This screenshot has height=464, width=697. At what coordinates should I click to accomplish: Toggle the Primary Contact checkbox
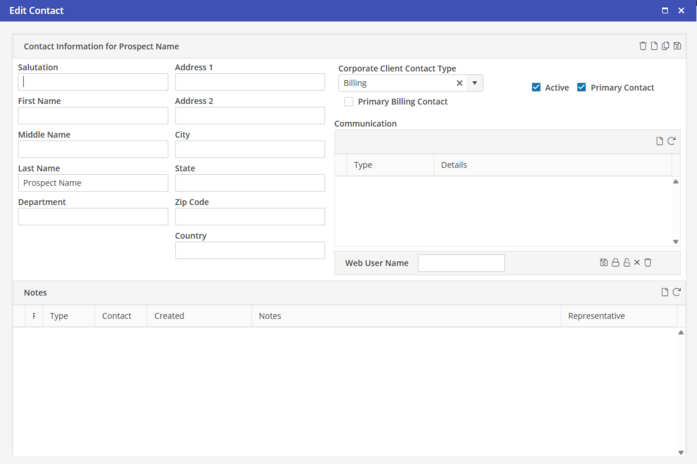(581, 87)
